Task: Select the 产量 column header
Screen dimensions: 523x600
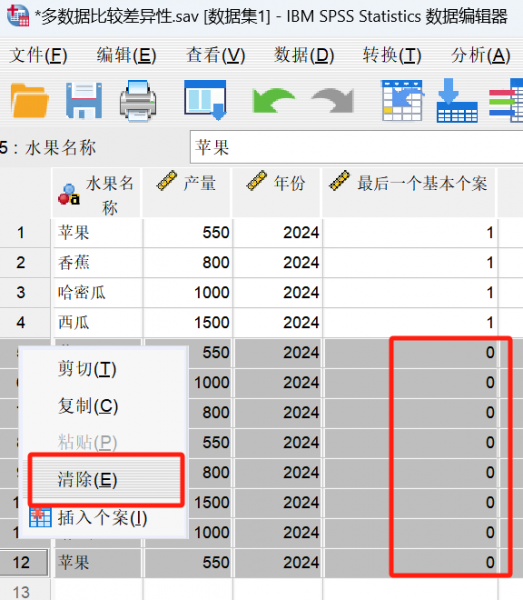Action: [187, 192]
